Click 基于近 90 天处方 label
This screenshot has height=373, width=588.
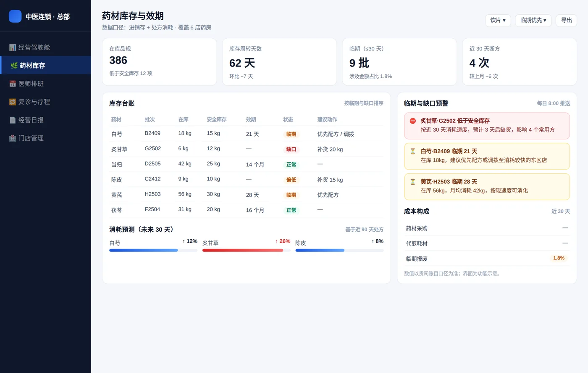364,230
